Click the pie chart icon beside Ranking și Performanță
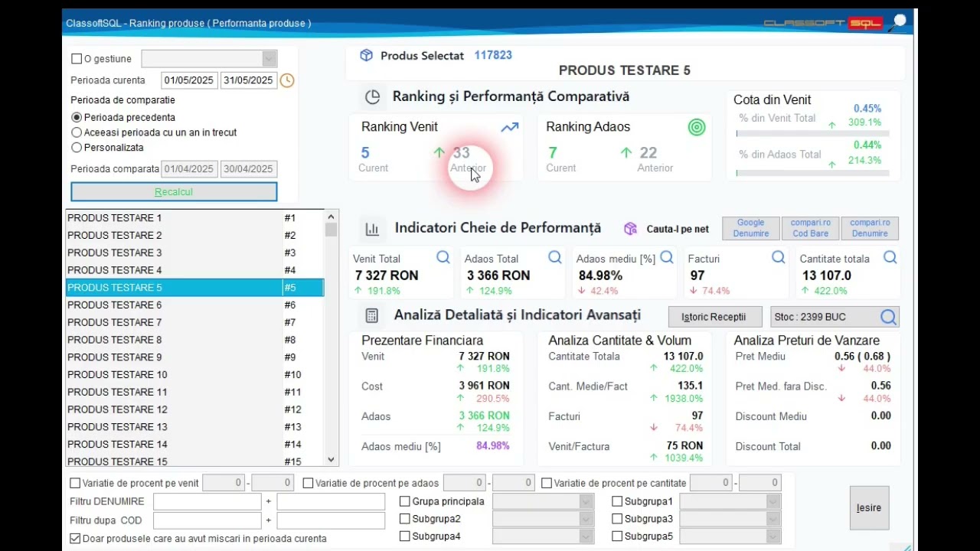 pos(373,96)
